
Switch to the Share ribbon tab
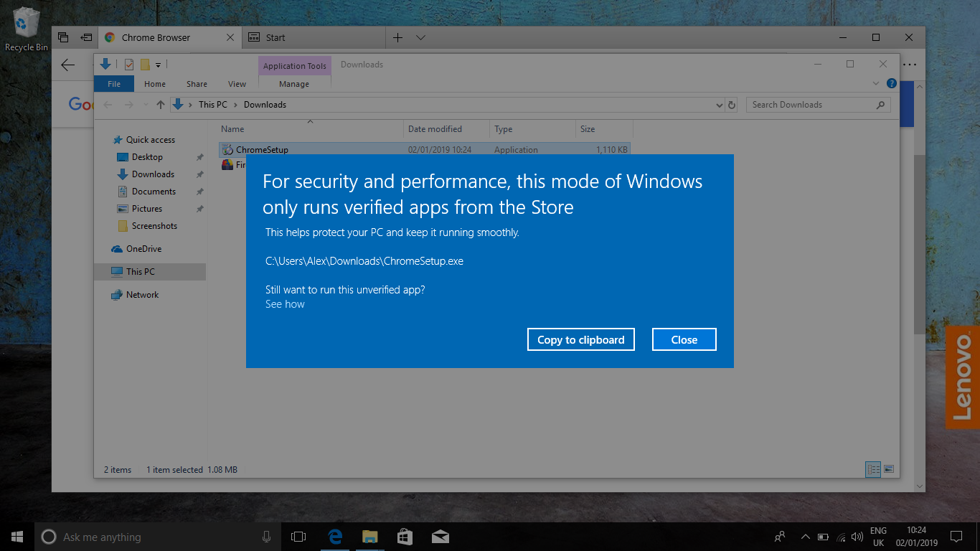(x=196, y=83)
